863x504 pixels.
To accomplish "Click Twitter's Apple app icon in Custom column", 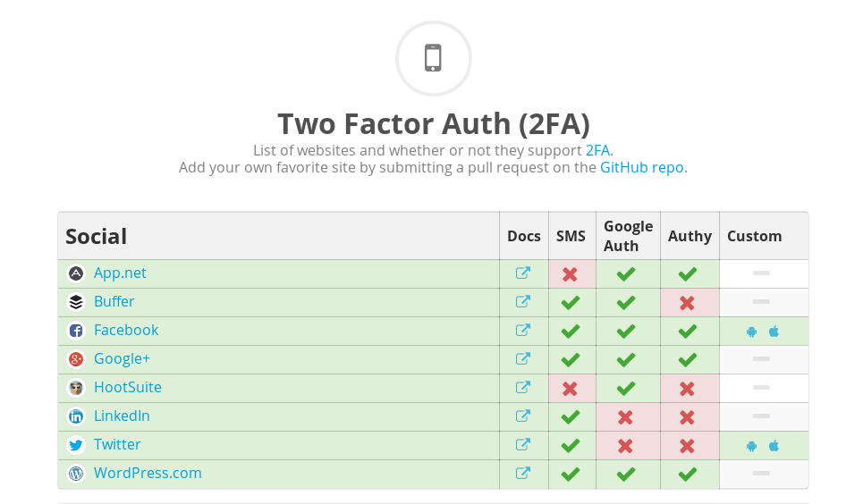I will 774,446.
